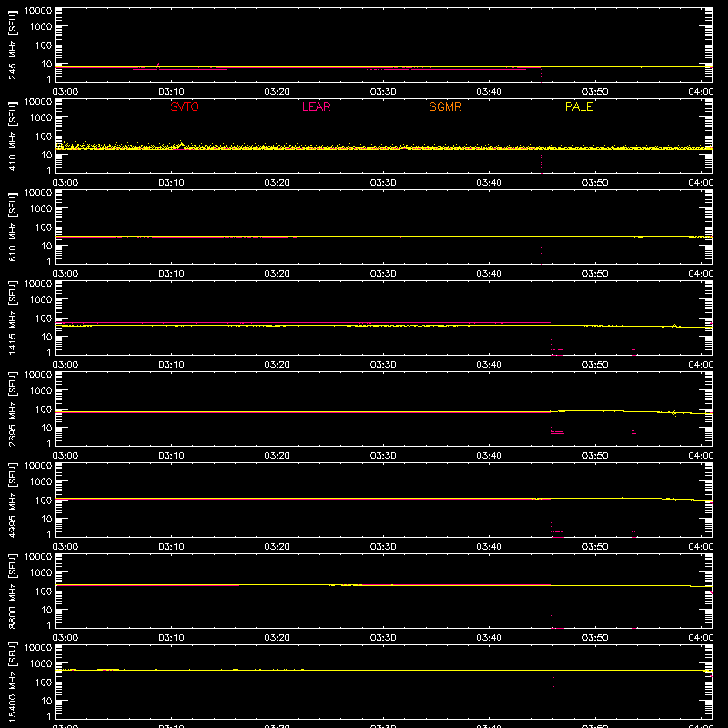The height and width of the screenshot is (728, 728).
Task: Select 03:20 tick label under 410 MHz plot
Action: (x=278, y=183)
